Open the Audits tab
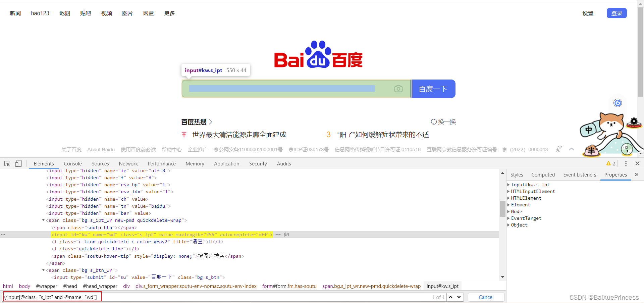644x303 pixels. click(x=284, y=163)
